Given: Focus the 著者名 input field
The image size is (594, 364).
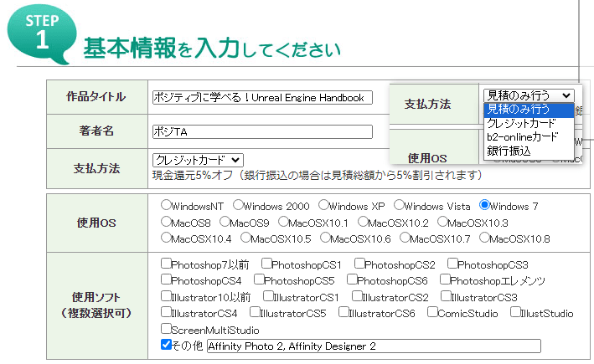Looking at the screenshot, I should pyautogui.click(x=262, y=131).
